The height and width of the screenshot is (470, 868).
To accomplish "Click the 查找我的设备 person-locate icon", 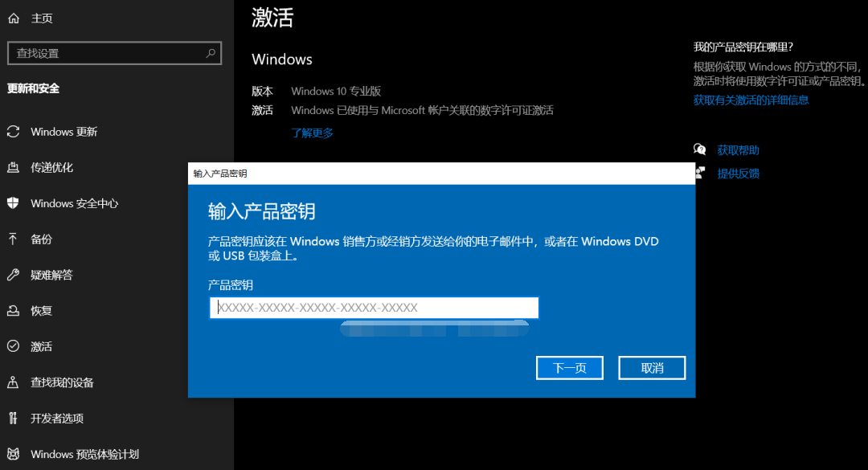I will 14,382.
